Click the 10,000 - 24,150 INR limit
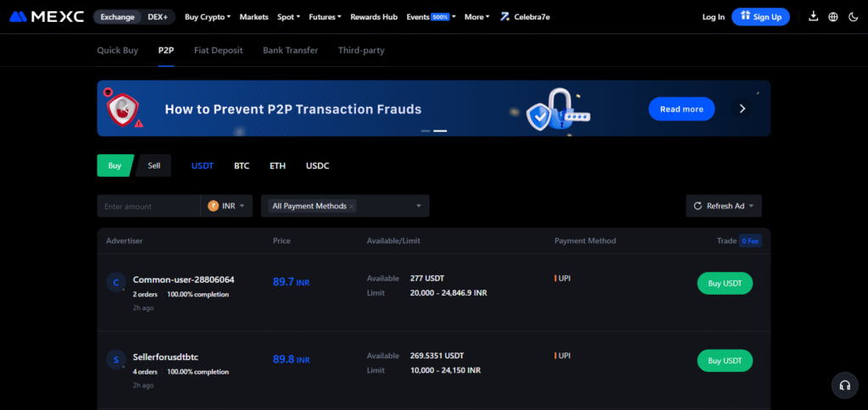 click(445, 369)
